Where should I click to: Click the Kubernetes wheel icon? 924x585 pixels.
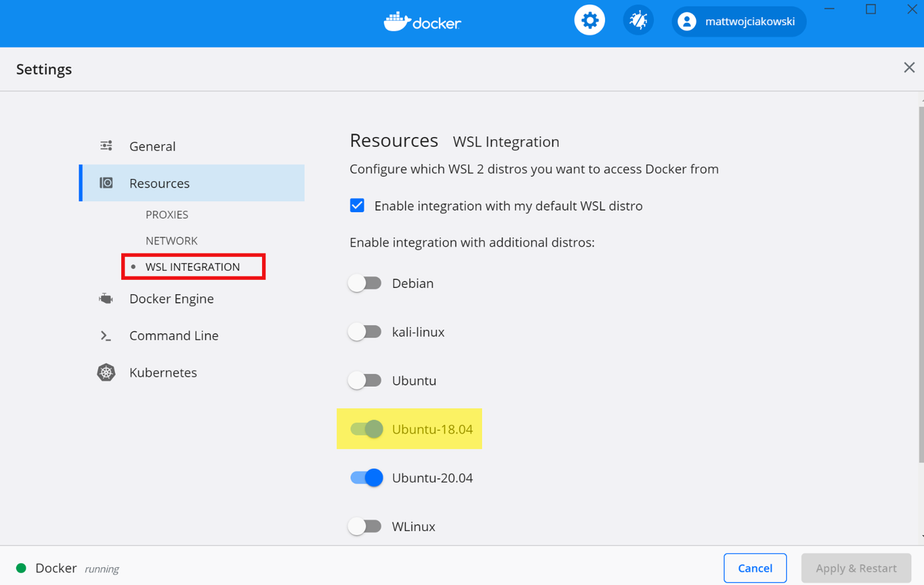pyautogui.click(x=106, y=372)
